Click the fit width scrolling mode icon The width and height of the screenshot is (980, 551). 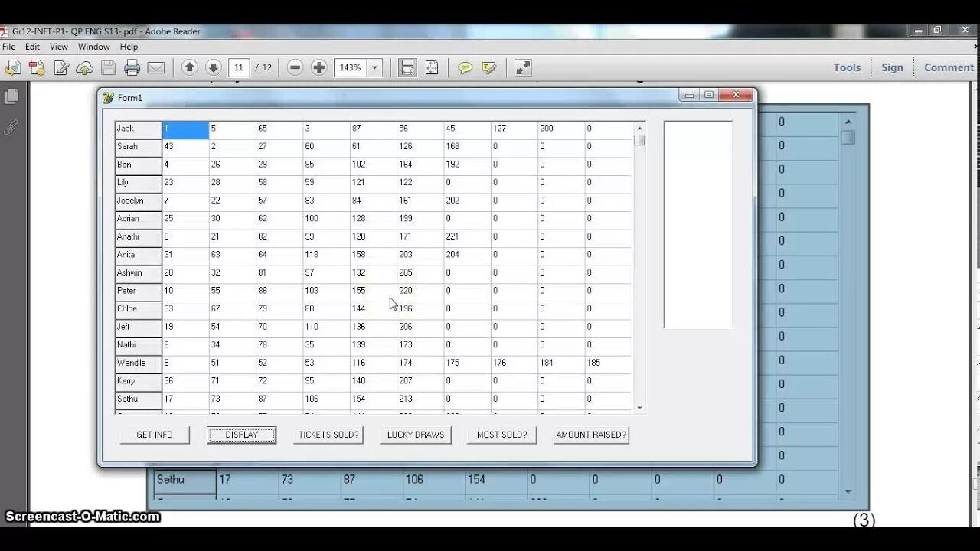click(407, 67)
